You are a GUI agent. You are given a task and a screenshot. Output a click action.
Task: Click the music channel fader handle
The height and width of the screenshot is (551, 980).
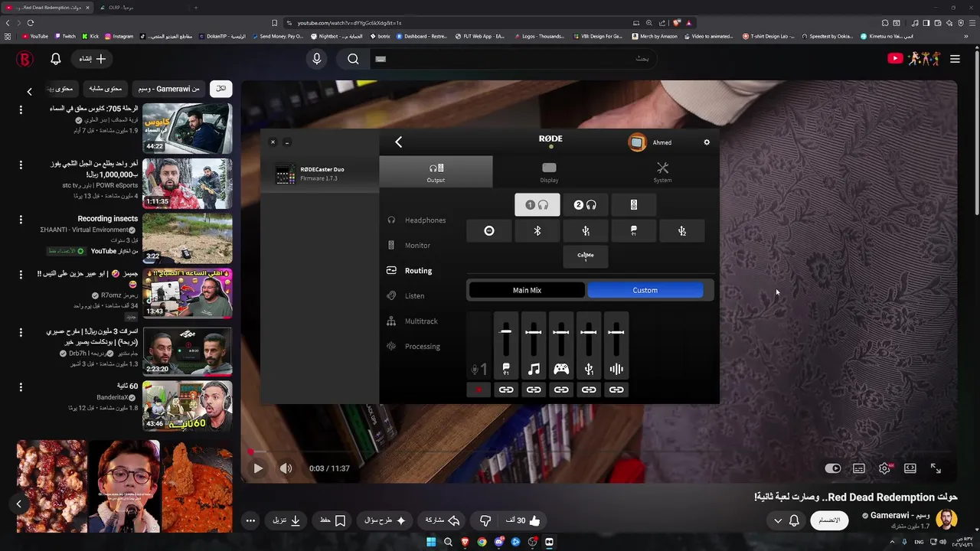[534, 332]
